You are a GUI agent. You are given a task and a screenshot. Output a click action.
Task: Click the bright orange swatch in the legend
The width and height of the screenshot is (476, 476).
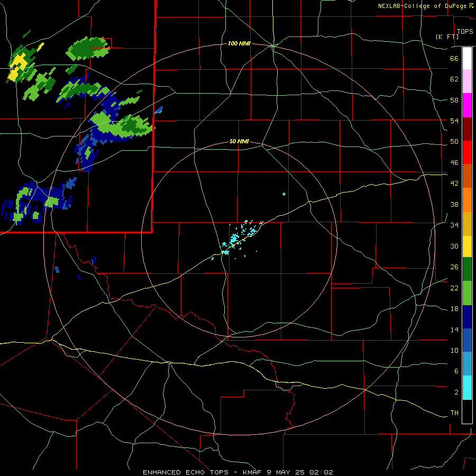[467, 200]
